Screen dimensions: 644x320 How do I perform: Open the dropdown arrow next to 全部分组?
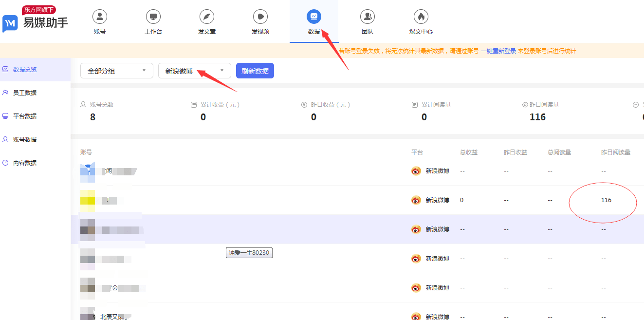145,71
